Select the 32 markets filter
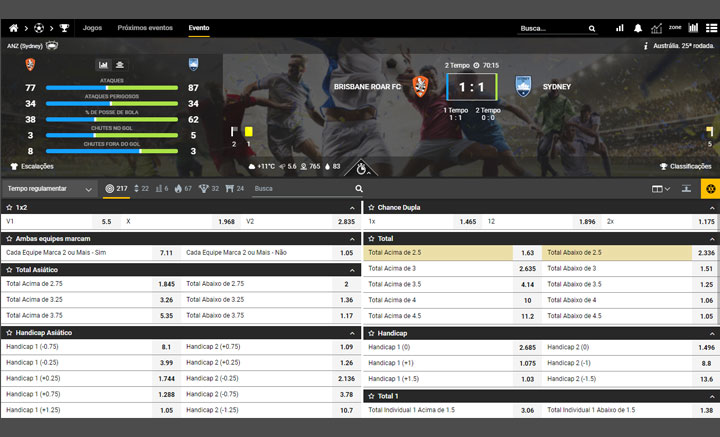Screen dimensions: 720x437 [x=208, y=189]
